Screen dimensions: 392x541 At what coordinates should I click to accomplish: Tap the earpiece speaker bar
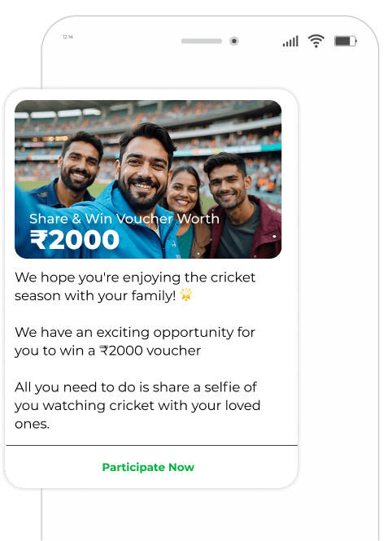[202, 41]
